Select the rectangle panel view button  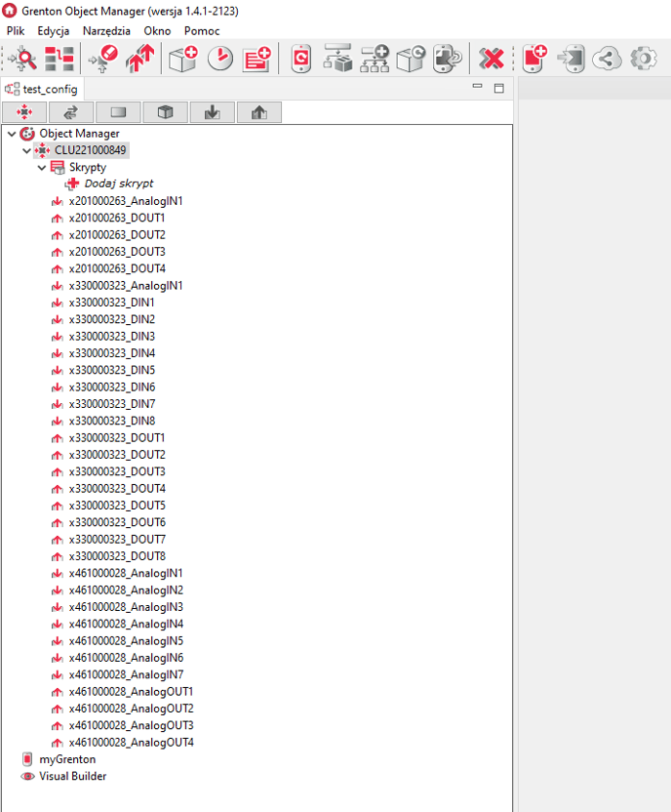(x=118, y=112)
